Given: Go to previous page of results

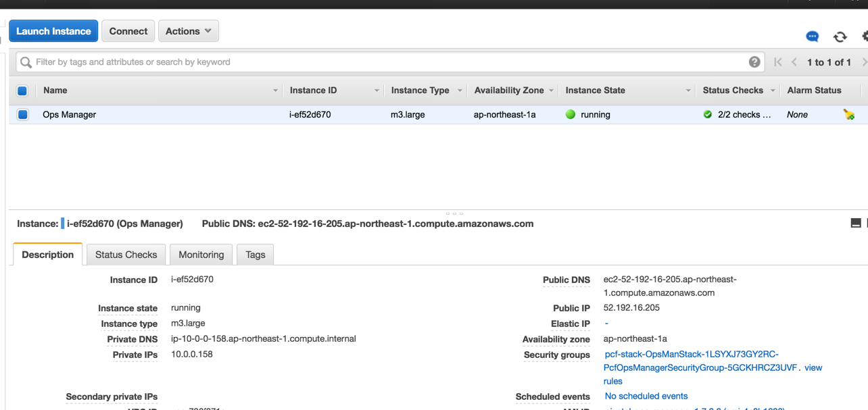Looking at the screenshot, I should coord(794,62).
